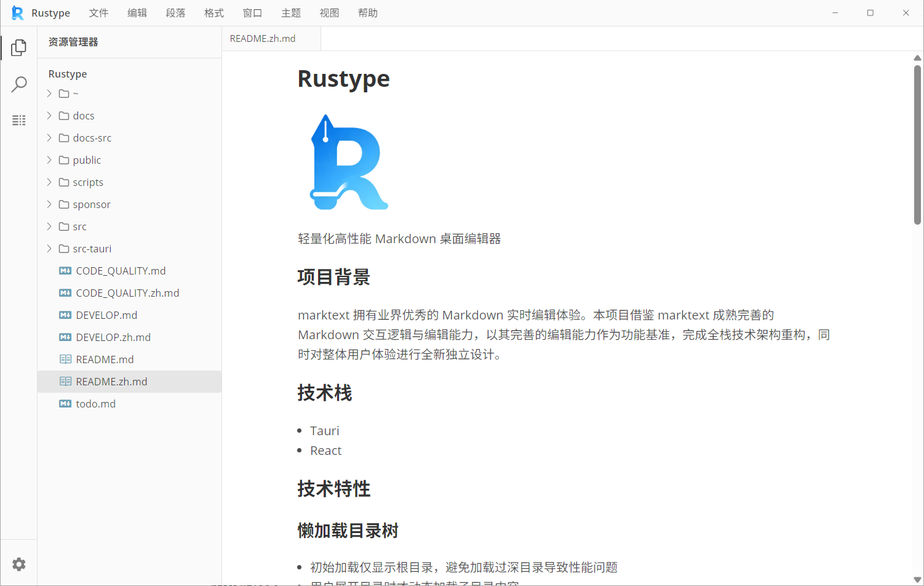Click the Rustype document title heading

pos(344,79)
